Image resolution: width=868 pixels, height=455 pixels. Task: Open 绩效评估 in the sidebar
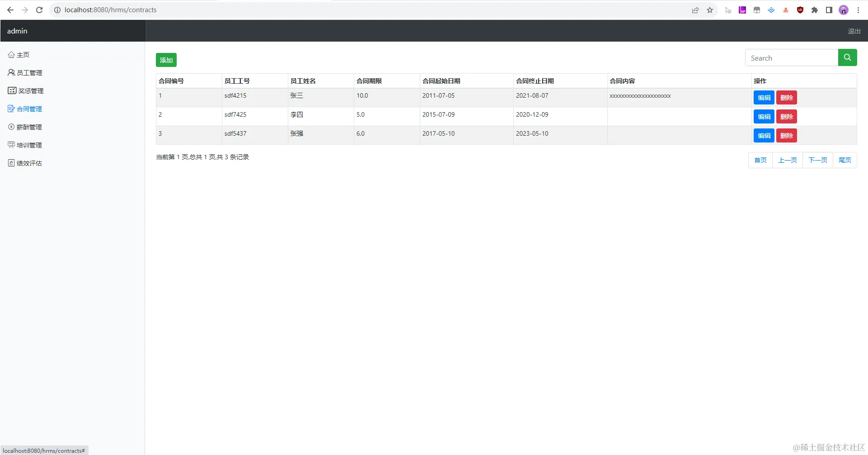[25, 163]
